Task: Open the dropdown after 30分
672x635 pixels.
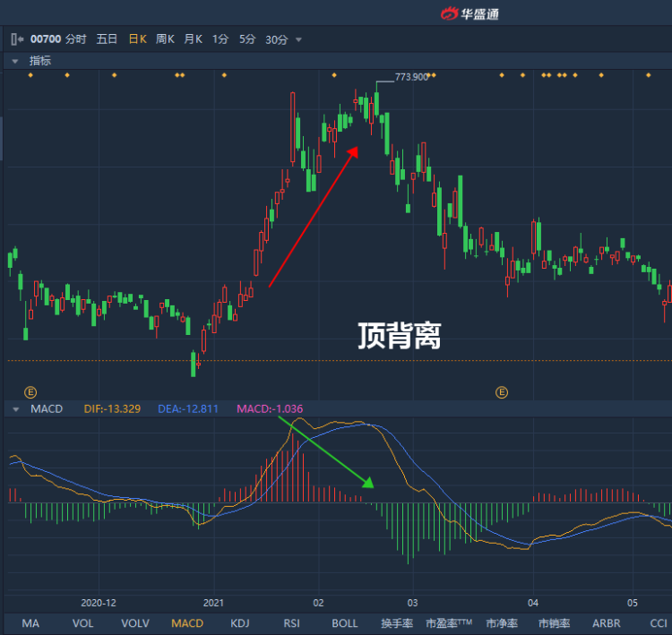Action: 298,39
